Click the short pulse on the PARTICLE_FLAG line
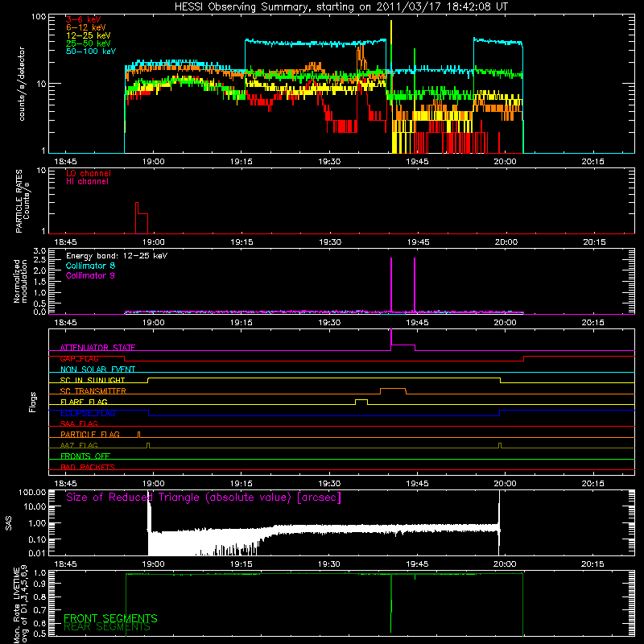This screenshot has width=644, height=644. tap(138, 435)
